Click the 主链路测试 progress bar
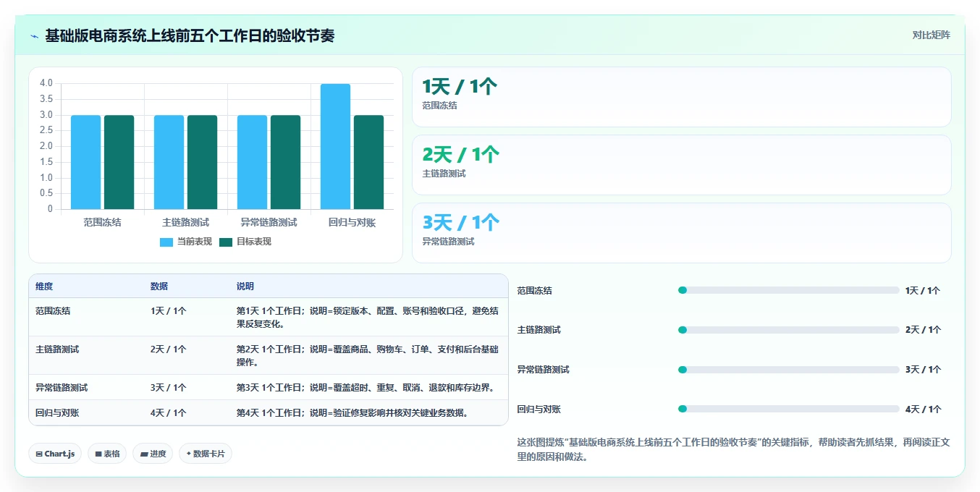Screen dimensions: 980x492 (x=789, y=330)
